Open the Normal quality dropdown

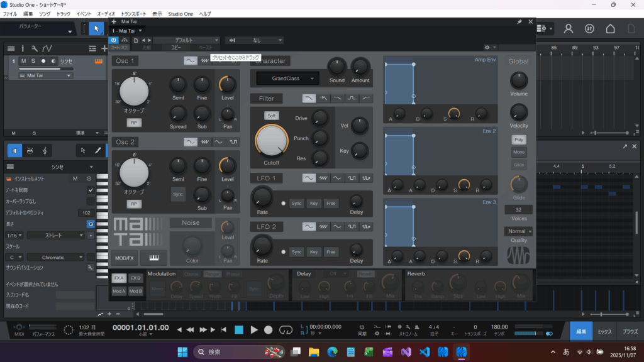click(x=518, y=231)
